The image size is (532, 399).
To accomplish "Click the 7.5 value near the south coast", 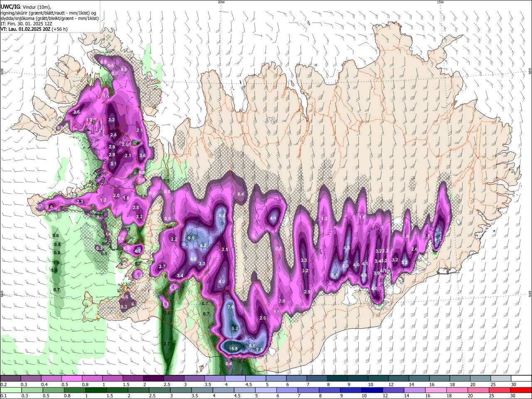I will [259, 350].
